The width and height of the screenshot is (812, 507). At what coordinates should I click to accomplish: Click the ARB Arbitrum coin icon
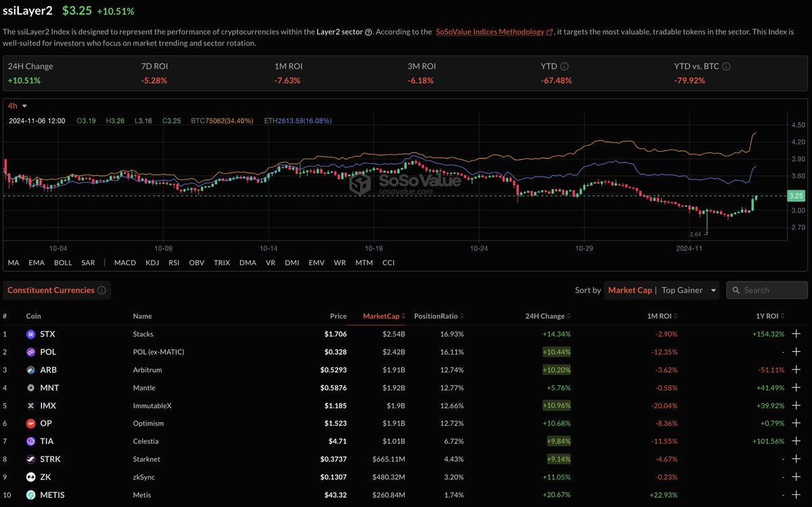(30, 370)
